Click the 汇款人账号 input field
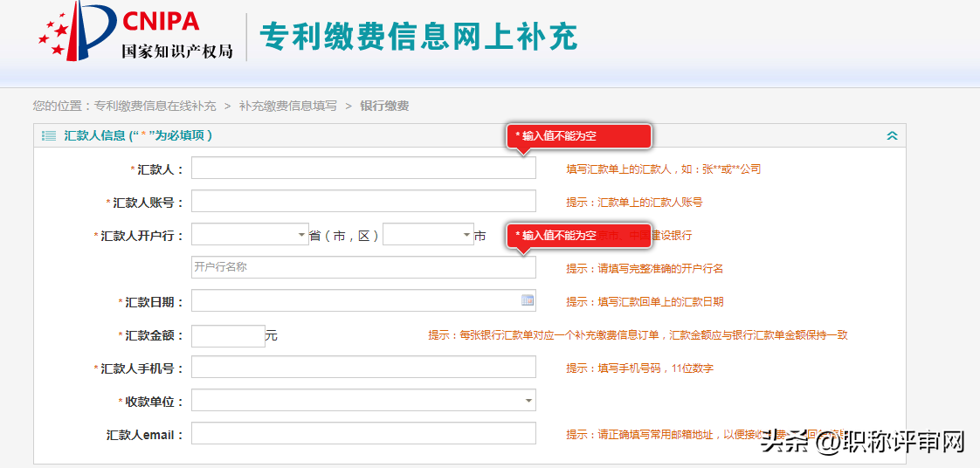The height and width of the screenshot is (468, 980). (x=363, y=202)
